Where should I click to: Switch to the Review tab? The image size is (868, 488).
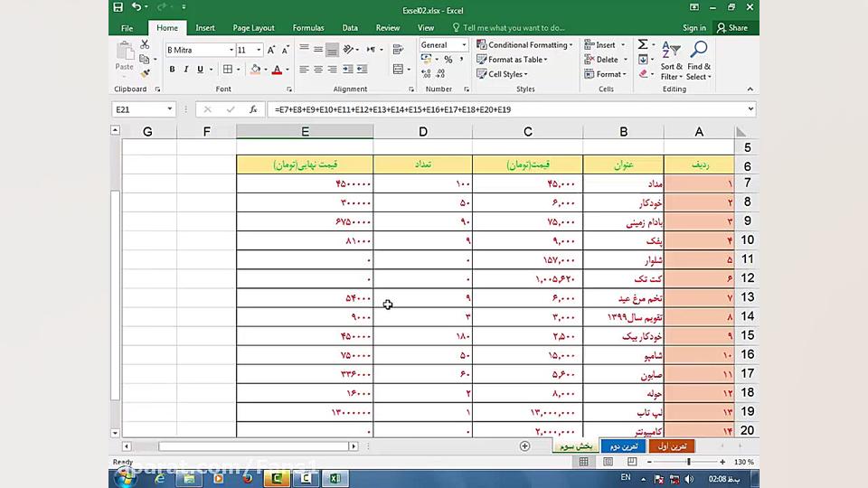388,28
